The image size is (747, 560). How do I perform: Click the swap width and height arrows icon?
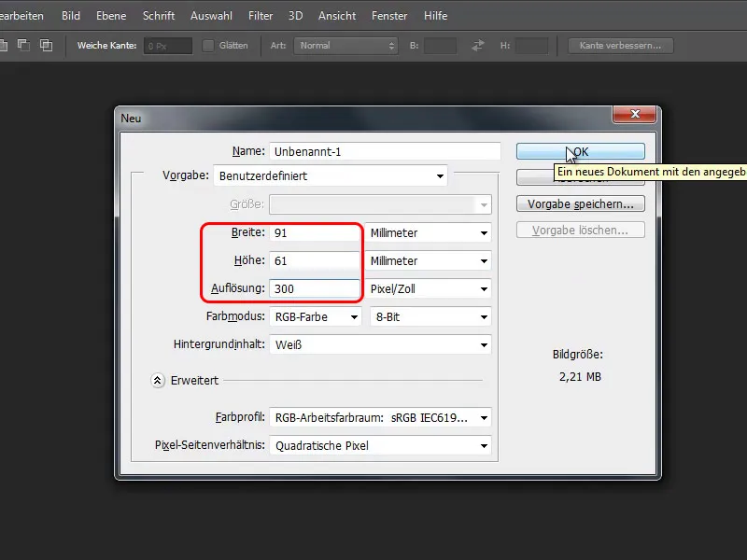coord(479,43)
